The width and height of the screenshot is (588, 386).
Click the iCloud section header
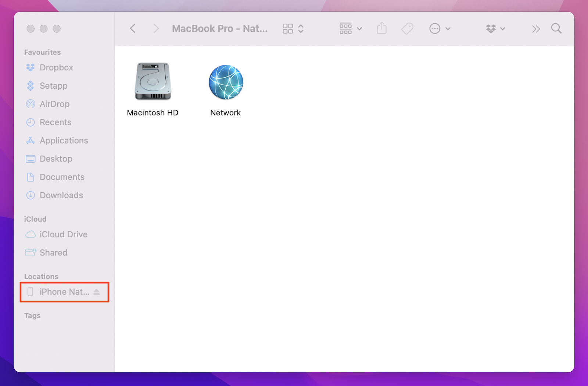pyautogui.click(x=35, y=219)
